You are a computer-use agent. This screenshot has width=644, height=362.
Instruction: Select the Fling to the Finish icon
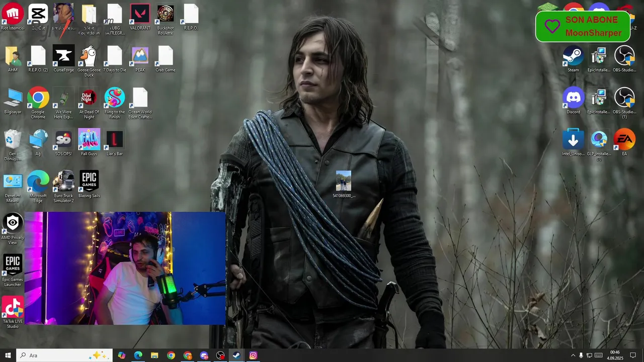pyautogui.click(x=115, y=98)
